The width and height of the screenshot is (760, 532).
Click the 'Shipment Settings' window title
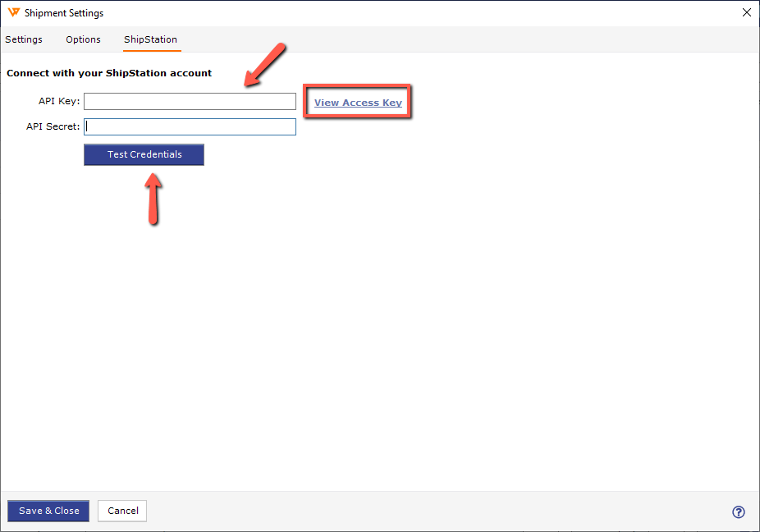(x=64, y=13)
